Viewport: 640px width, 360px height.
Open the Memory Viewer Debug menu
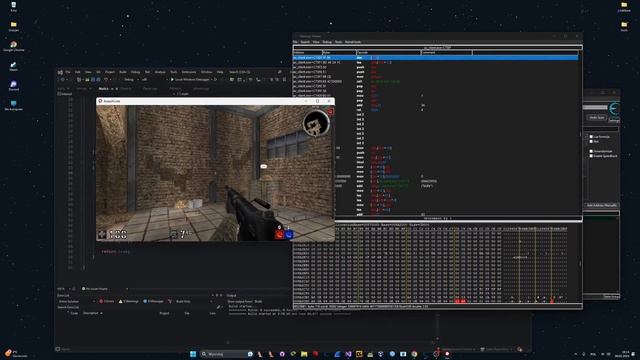coord(327,42)
